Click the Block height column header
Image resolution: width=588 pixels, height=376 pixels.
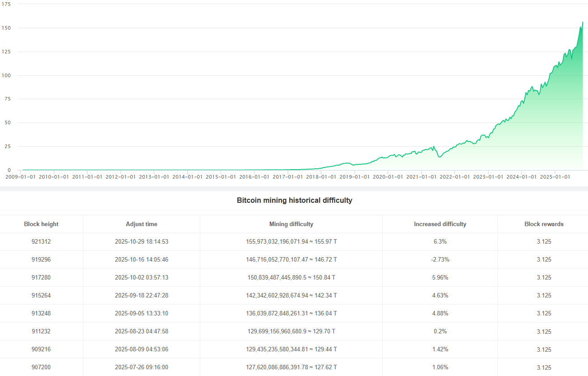coord(41,224)
